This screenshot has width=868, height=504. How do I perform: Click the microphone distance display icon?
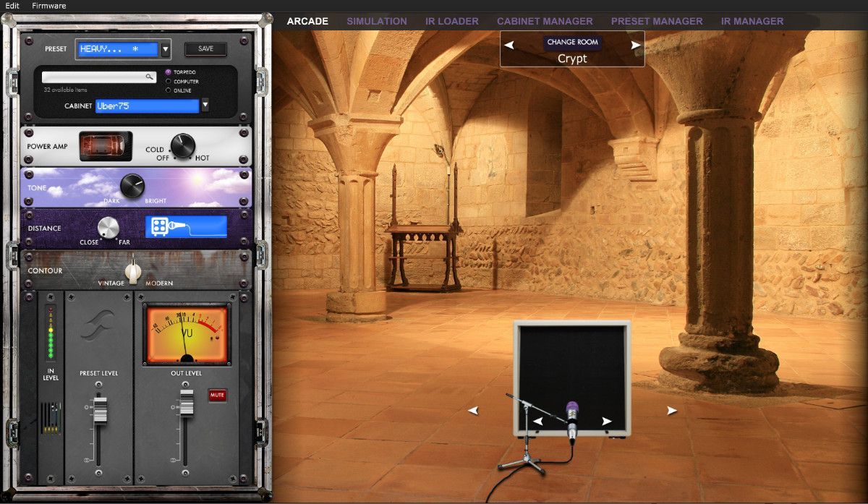186,227
